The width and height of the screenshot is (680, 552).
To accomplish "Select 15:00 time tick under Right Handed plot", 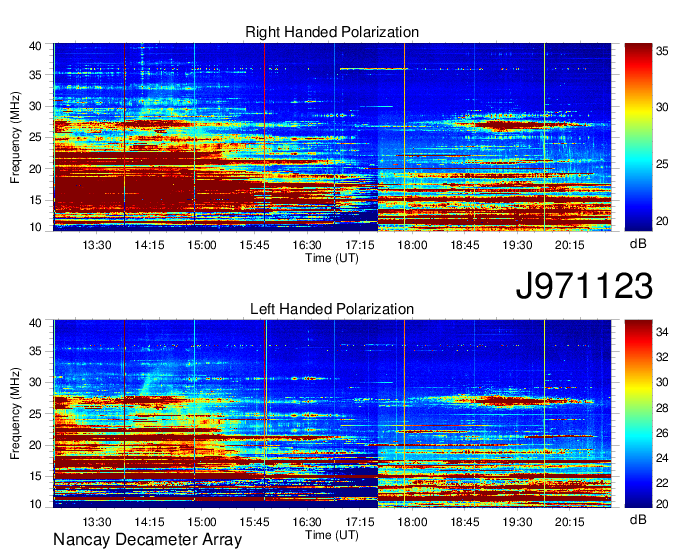I will click(202, 245).
